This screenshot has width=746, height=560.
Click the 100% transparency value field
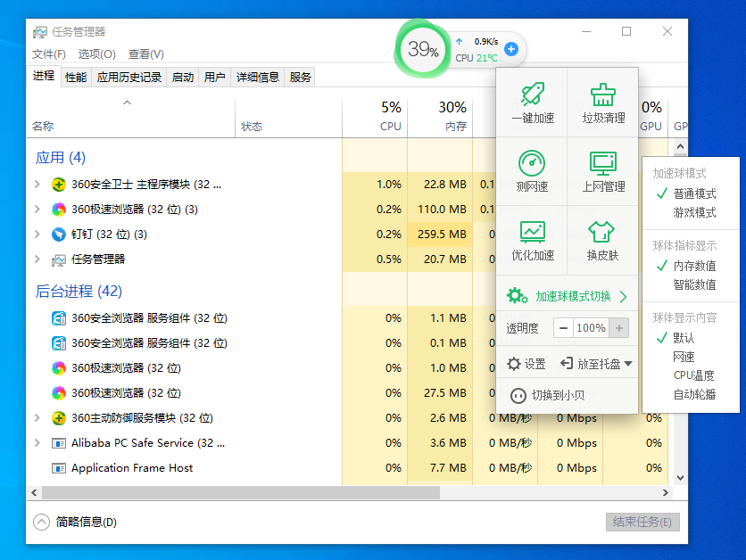(591, 328)
